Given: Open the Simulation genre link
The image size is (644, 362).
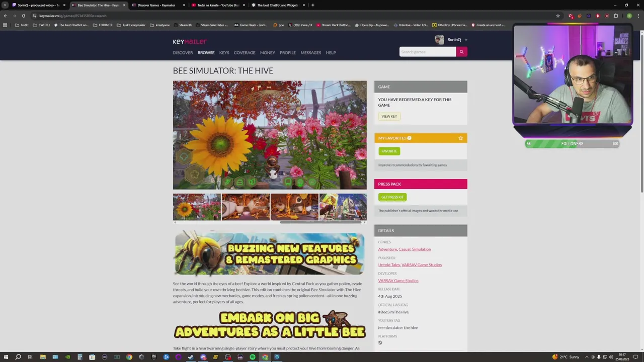Looking at the screenshot, I should click(x=422, y=249).
